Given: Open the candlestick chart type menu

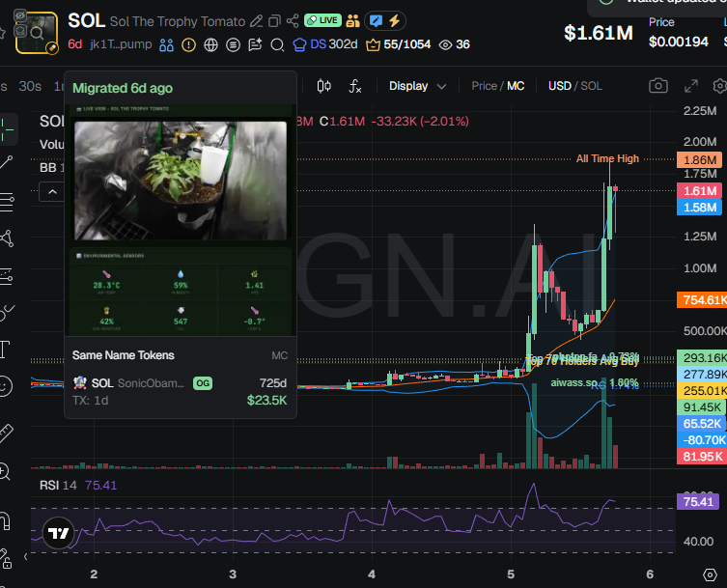Looking at the screenshot, I should pos(324,86).
